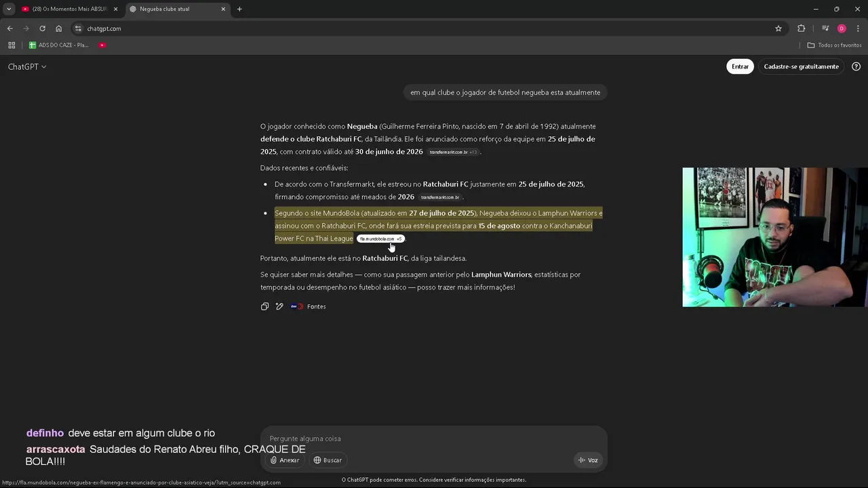This screenshot has height=488, width=868.
Task: View site information icon in address bar
Action: pyautogui.click(x=78, y=28)
